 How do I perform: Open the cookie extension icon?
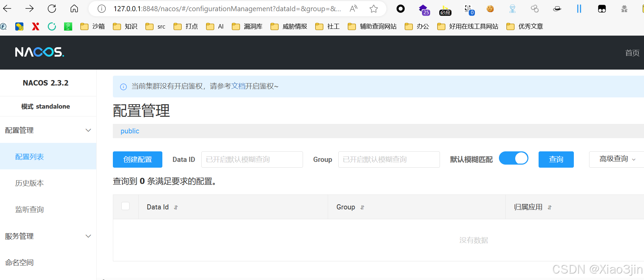pyautogui.click(x=490, y=9)
